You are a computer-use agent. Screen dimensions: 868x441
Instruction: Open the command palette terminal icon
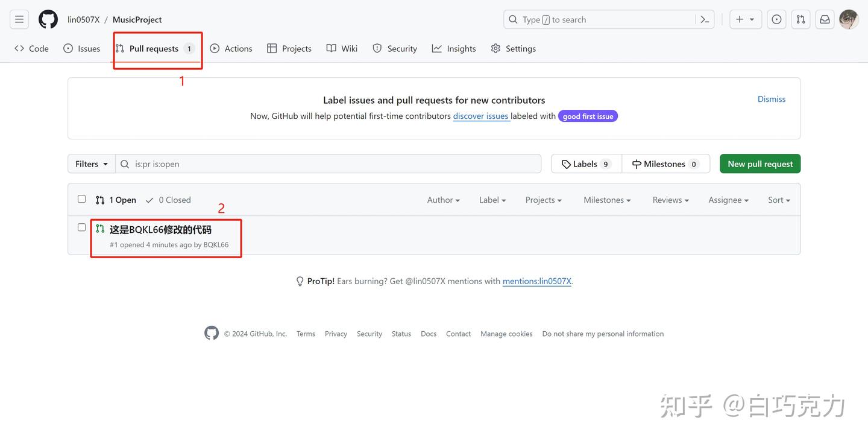click(x=705, y=19)
